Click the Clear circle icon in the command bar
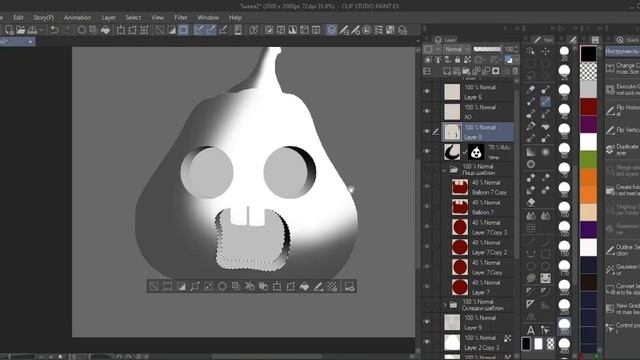 click(81, 30)
